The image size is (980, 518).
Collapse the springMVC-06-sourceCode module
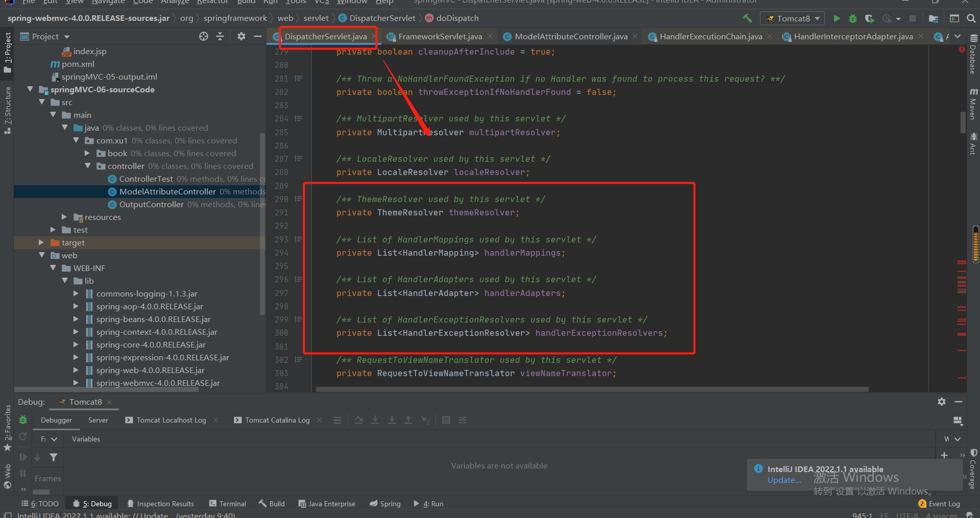[30, 89]
